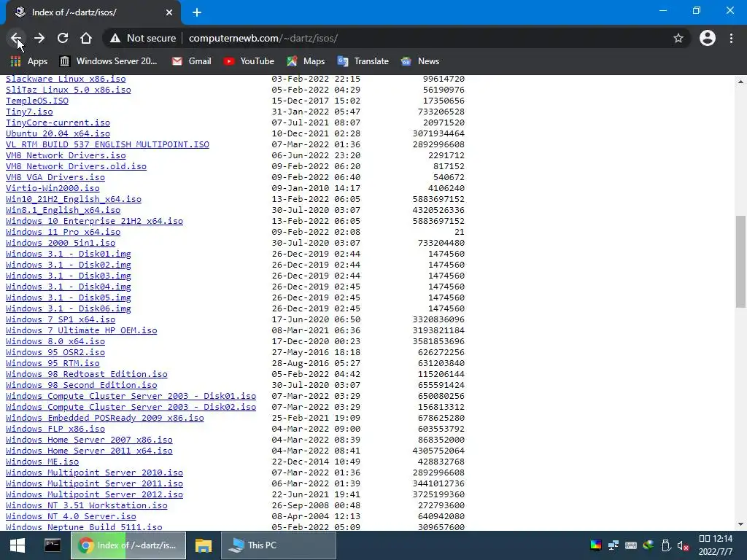This screenshot has width=747, height=560.
Task: Click the browser forward arrow
Action: pyautogui.click(x=39, y=38)
